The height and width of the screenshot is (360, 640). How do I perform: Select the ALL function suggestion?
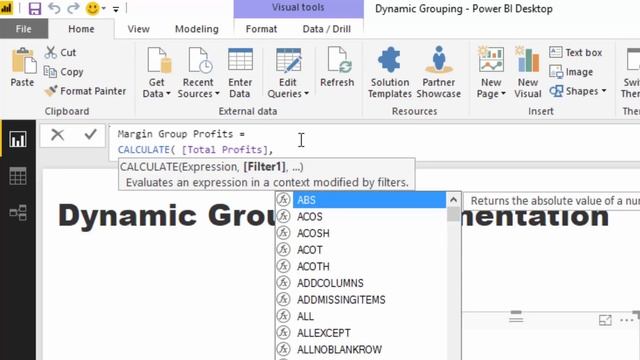(361, 316)
